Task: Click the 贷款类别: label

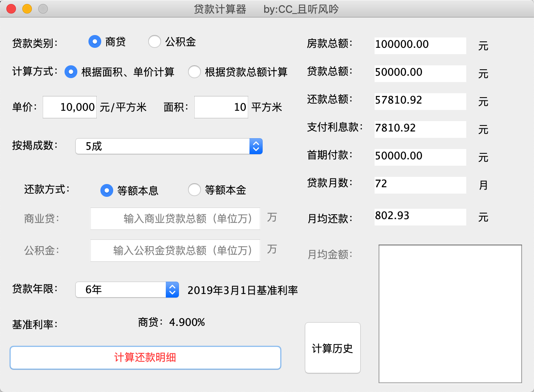Action: [x=35, y=43]
